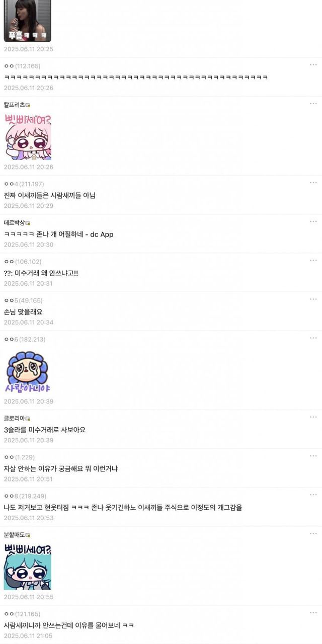This screenshot has width=322, height=644.
Task: Select the comment text 3슬라를 미수거래로 사보아요
Action: [45, 430]
